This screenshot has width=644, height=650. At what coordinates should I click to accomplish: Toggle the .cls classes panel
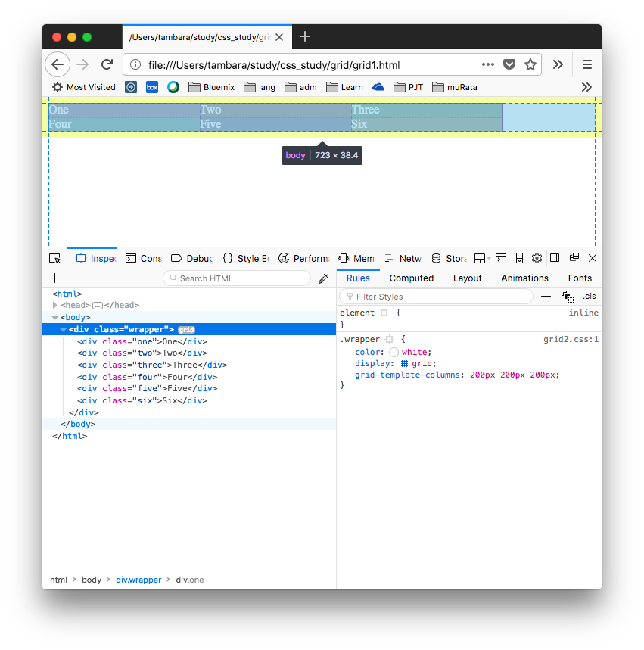click(590, 296)
